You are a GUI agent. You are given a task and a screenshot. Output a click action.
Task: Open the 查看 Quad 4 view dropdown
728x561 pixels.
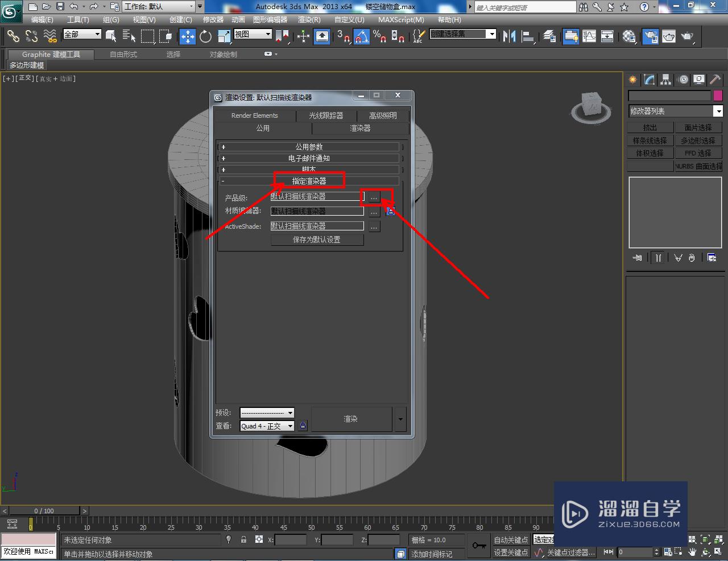coord(267,426)
